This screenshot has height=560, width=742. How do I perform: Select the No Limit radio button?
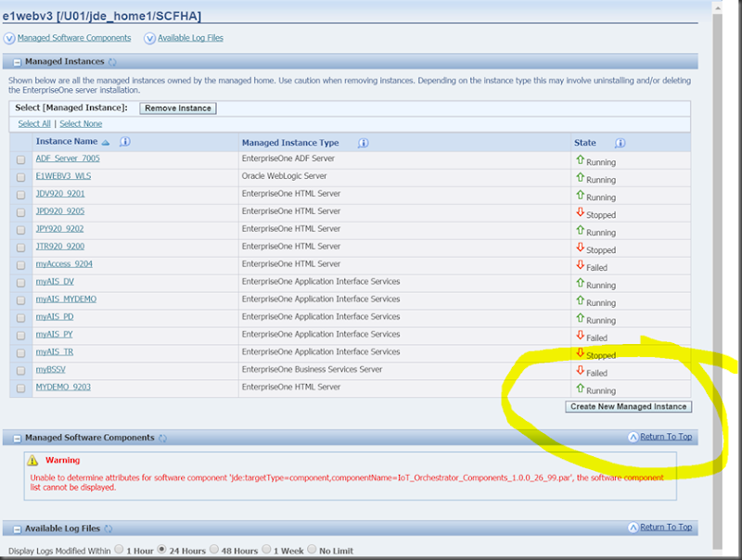312,549
